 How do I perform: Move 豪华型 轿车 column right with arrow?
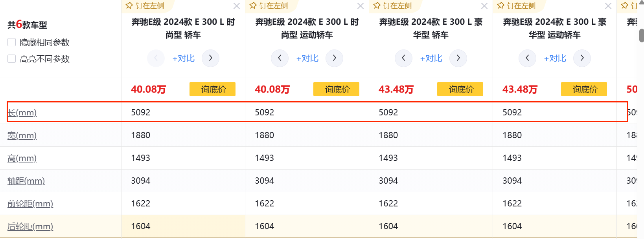click(458, 58)
